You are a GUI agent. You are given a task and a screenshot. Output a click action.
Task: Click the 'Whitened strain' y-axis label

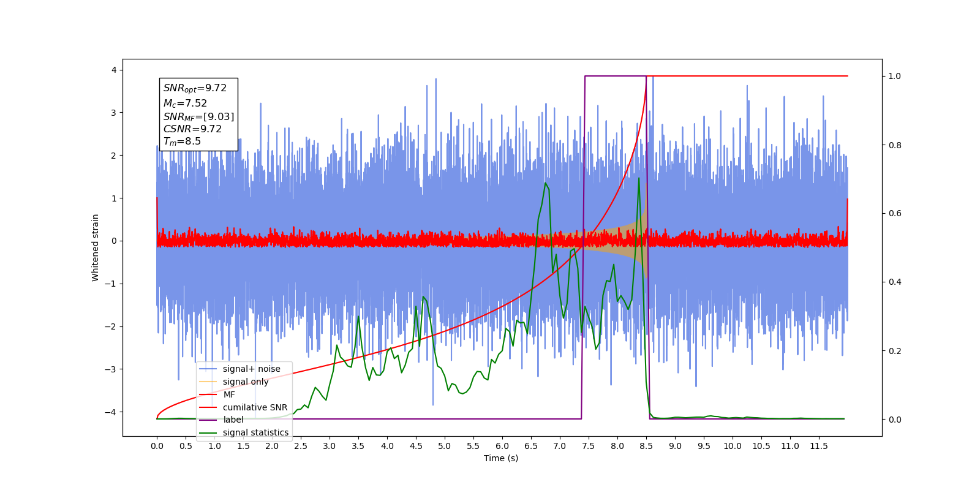95,247
